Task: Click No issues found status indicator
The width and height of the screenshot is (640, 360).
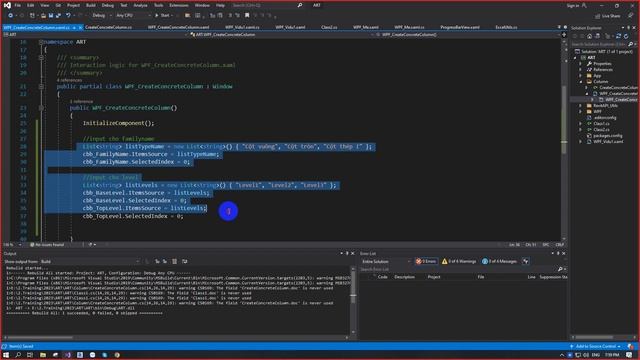Action: (47, 245)
